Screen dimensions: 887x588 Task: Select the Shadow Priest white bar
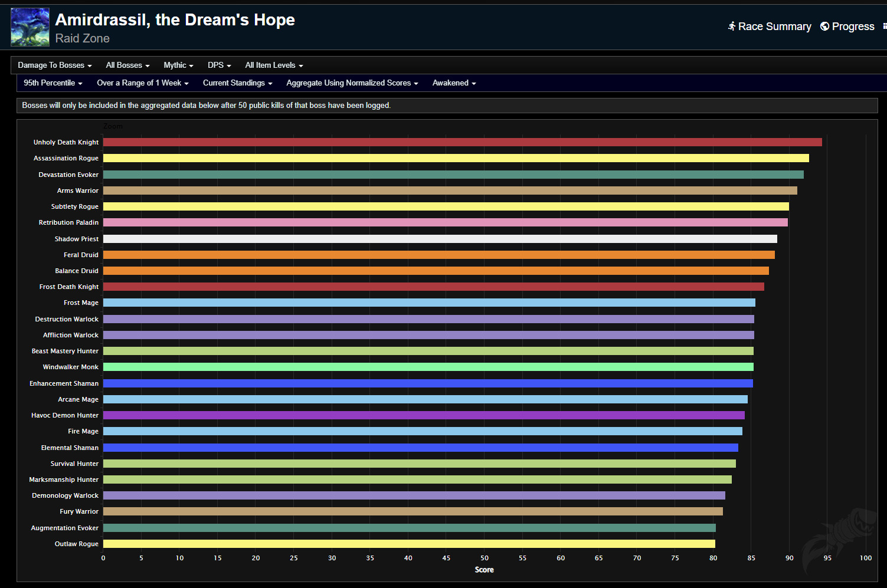440,239
